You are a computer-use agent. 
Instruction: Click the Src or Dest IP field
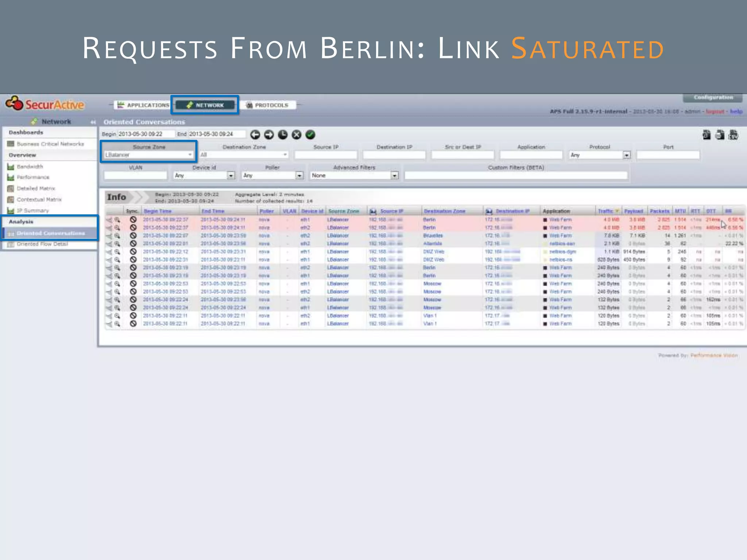pyautogui.click(x=463, y=155)
